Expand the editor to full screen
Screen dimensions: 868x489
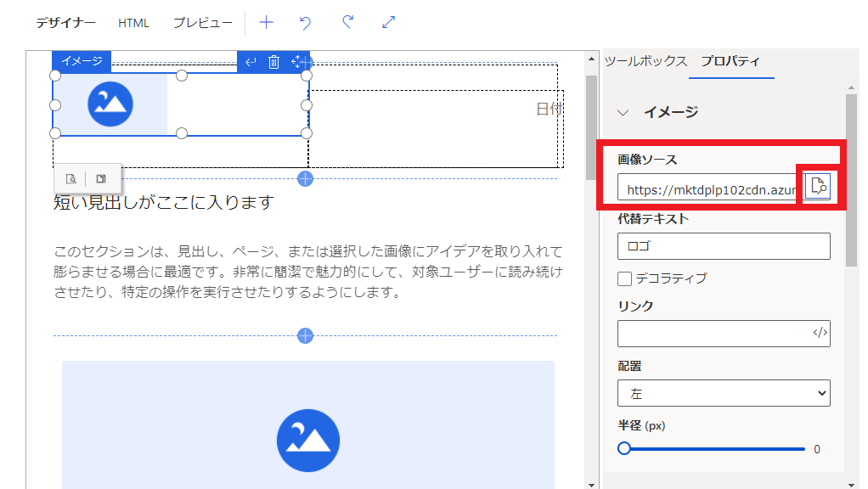[388, 23]
